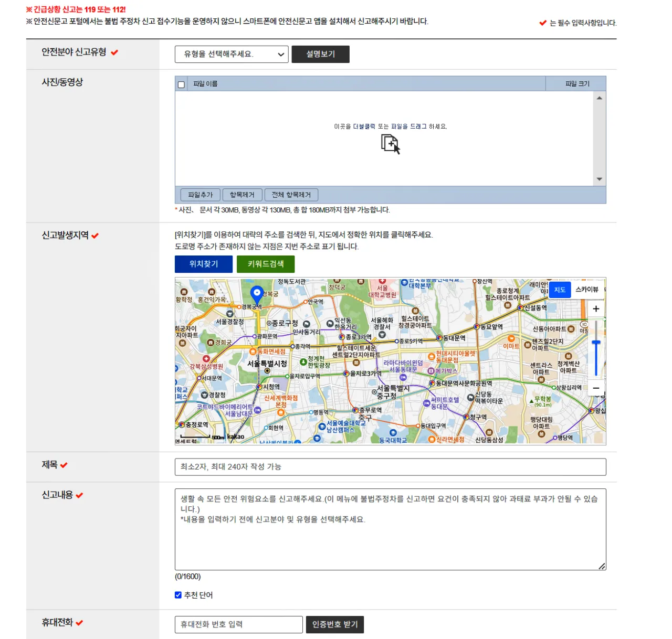
Task: Switch map to 스카이뷰 view
Action: click(587, 290)
